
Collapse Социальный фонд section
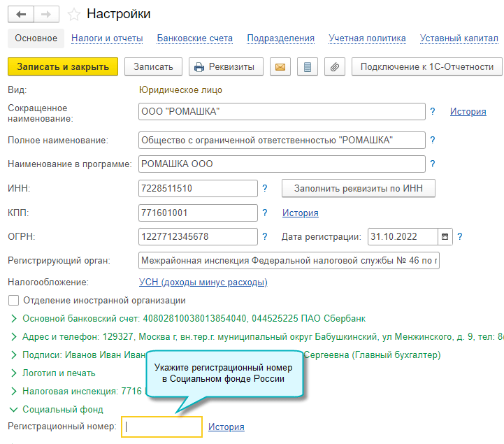coord(14,410)
